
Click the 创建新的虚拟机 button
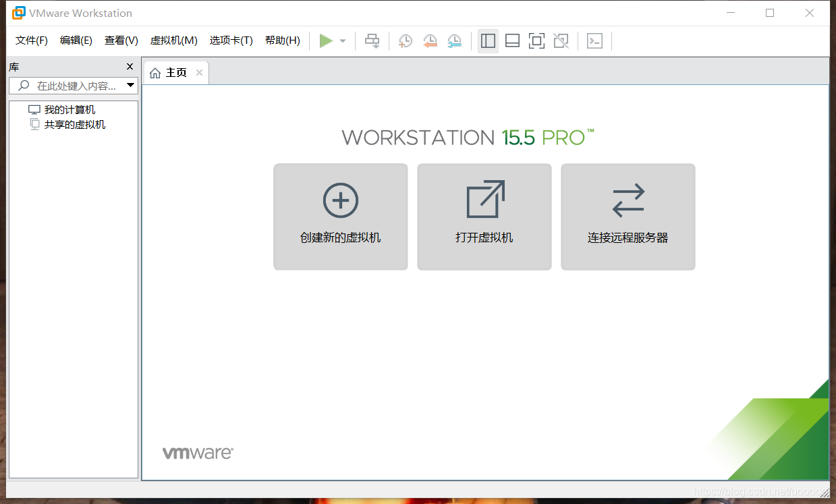click(x=341, y=217)
